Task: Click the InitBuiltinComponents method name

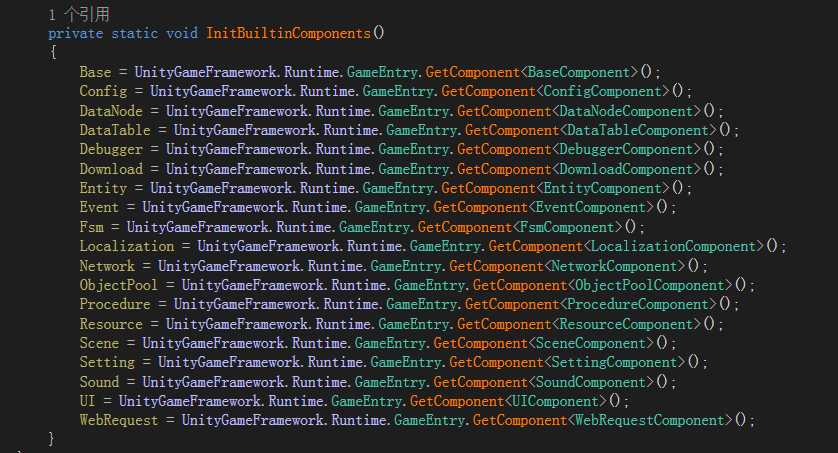Action: (289, 33)
